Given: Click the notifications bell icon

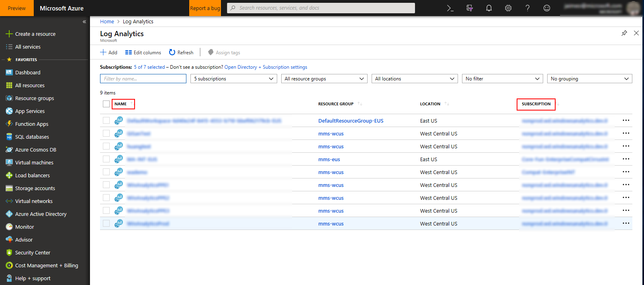Looking at the screenshot, I should (489, 8).
